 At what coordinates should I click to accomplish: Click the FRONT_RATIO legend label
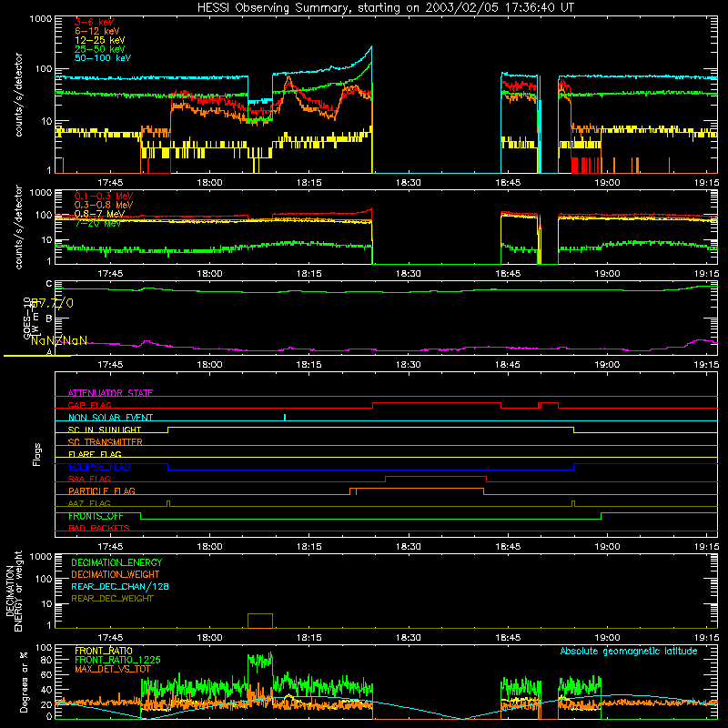(104, 651)
